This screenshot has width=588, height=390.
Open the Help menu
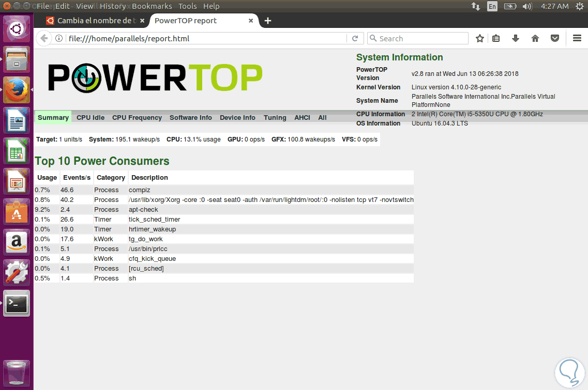coord(211,6)
